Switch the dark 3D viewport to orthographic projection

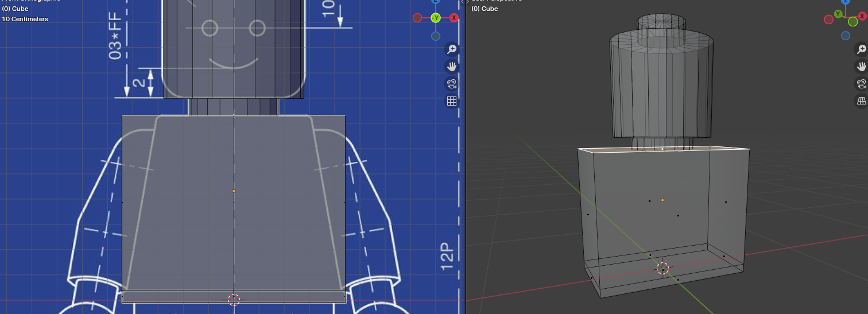click(862, 101)
